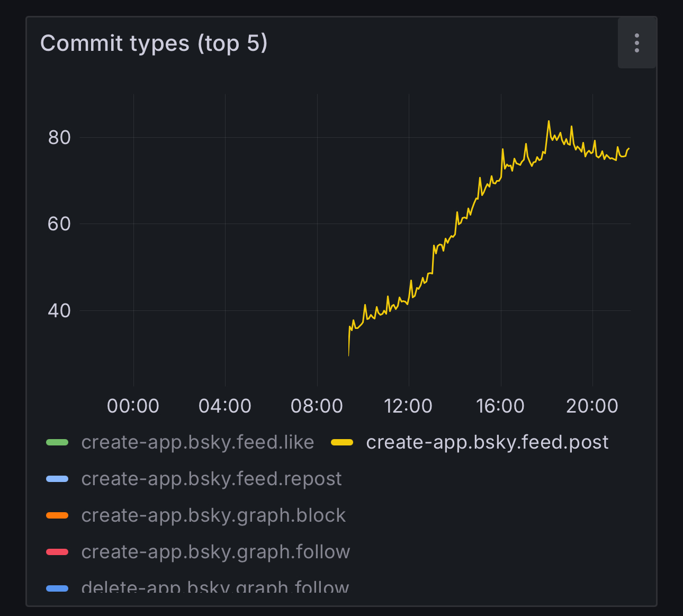Select the create-app.bsky.graph.block legend label
The image size is (683, 616).
(x=213, y=515)
